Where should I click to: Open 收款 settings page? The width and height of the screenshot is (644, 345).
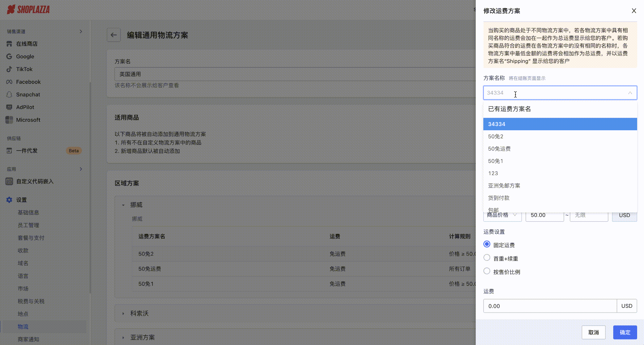tap(23, 250)
